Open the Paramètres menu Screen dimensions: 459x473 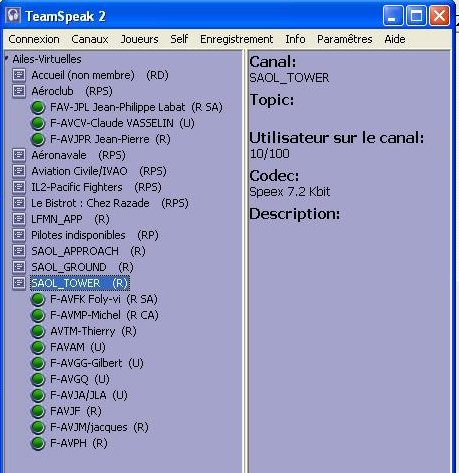pyautogui.click(x=345, y=39)
